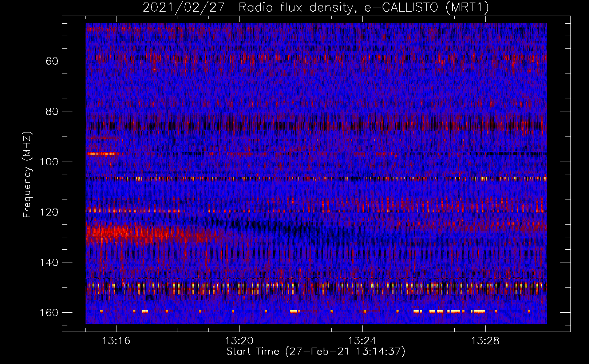The image size is (589, 364).
Task: Click the white burst at 160 MHz just before 13:22
Action: (x=293, y=311)
